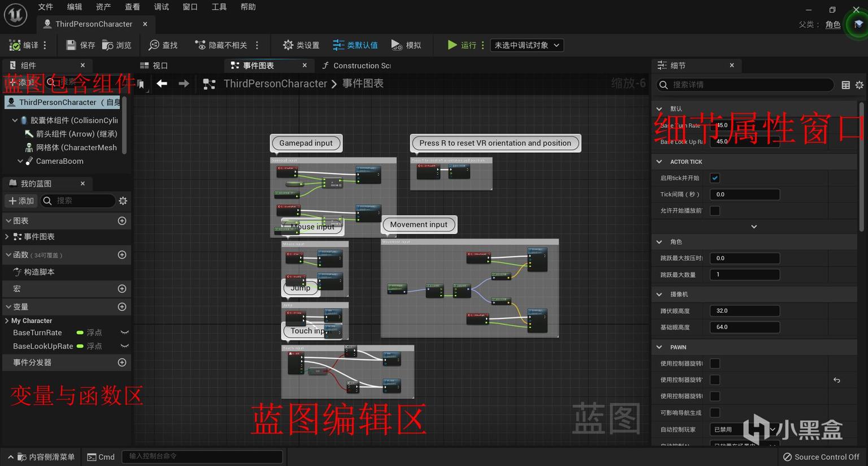Enable the 允许开始播放前 tick checkbox
The height and width of the screenshot is (466, 868).
[x=715, y=211]
